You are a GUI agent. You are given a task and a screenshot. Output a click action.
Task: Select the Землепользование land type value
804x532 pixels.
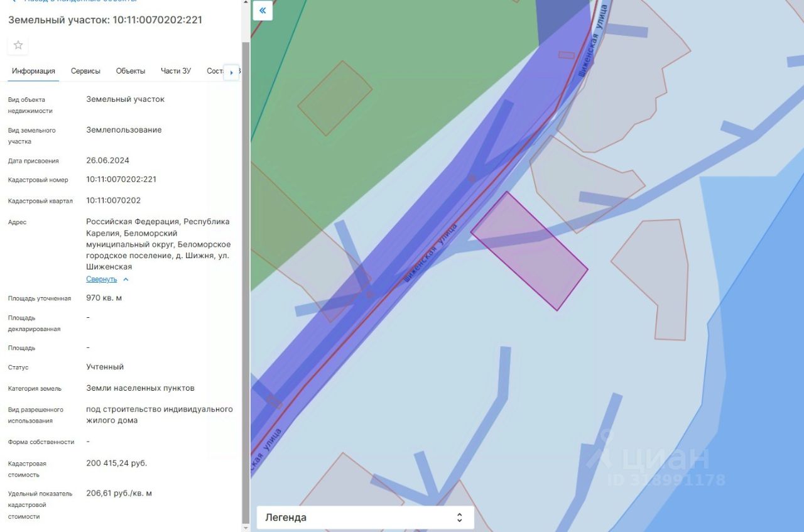click(124, 130)
